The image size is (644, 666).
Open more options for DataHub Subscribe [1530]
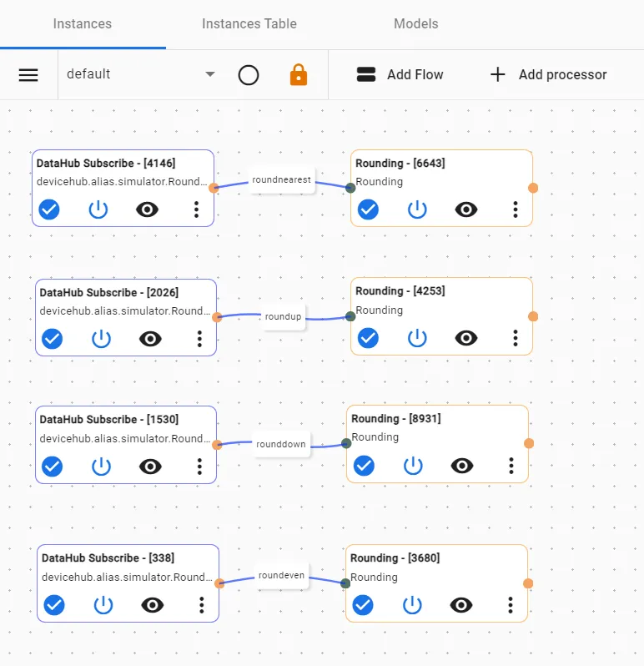point(199,467)
